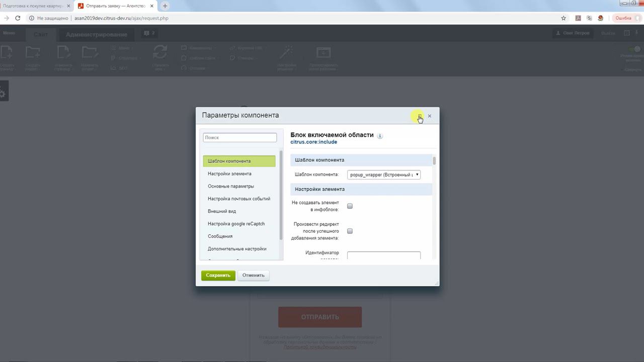Screen dimensions: 644x362
Task: Open the red flower extension icon
Action: click(601, 18)
